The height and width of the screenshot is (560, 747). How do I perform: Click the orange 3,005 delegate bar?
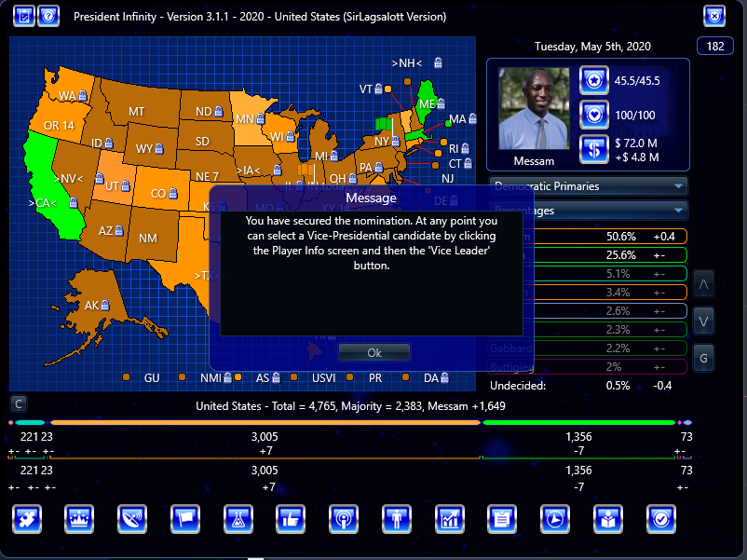point(265,422)
